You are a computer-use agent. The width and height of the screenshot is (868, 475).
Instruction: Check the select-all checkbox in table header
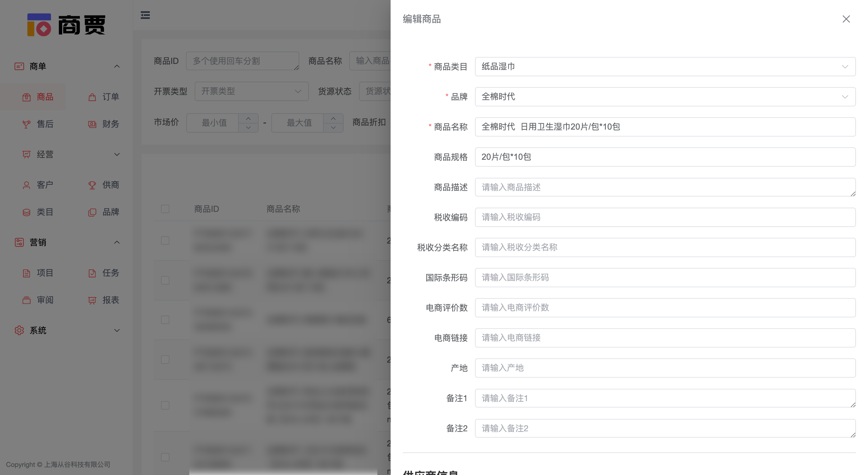(165, 209)
